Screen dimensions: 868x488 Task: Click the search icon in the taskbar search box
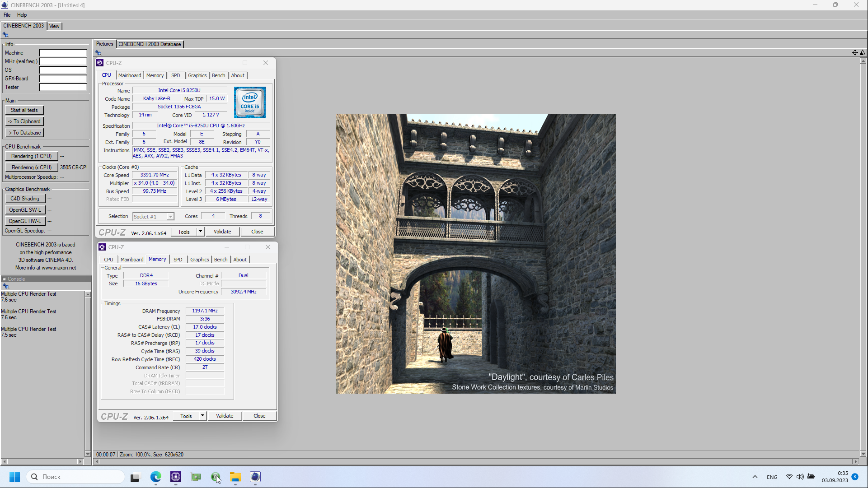pyautogui.click(x=34, y=477)
